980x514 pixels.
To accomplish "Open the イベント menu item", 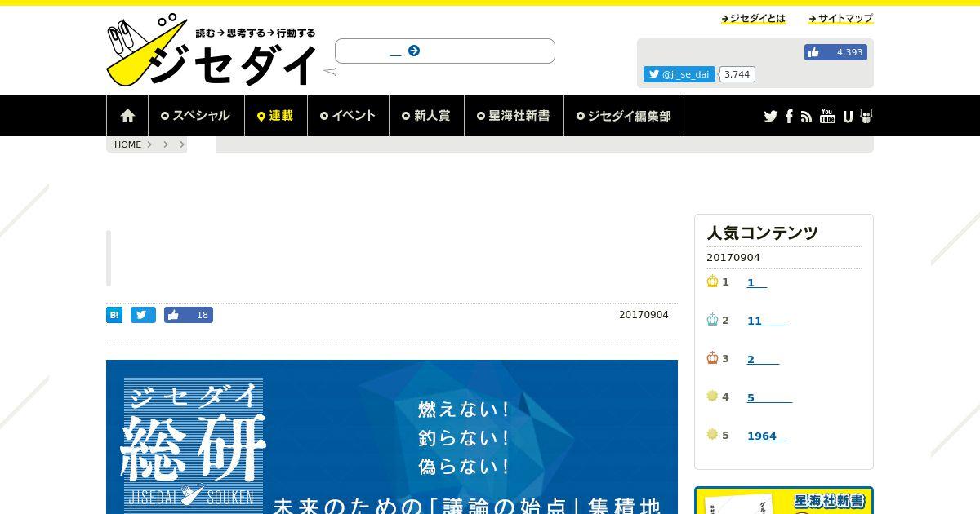I will point(348,116).
